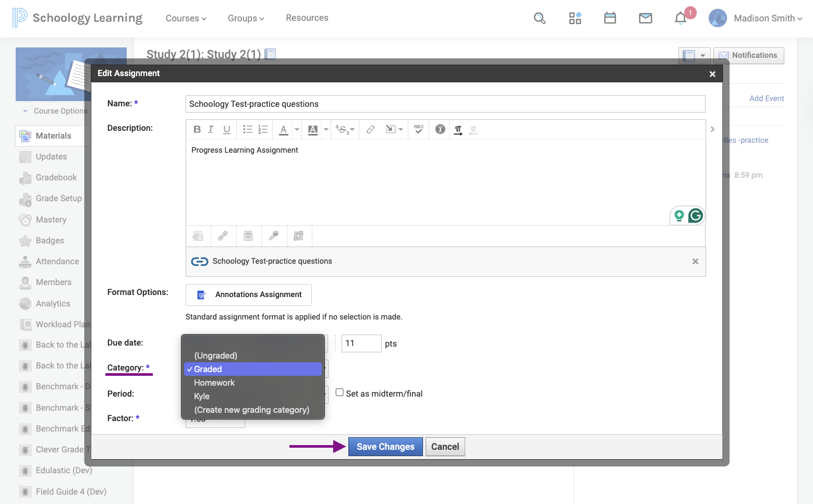The height and width of the screenshot is (504, 813).
Task: Open the background color picker arrow
Action: (326, 130)
